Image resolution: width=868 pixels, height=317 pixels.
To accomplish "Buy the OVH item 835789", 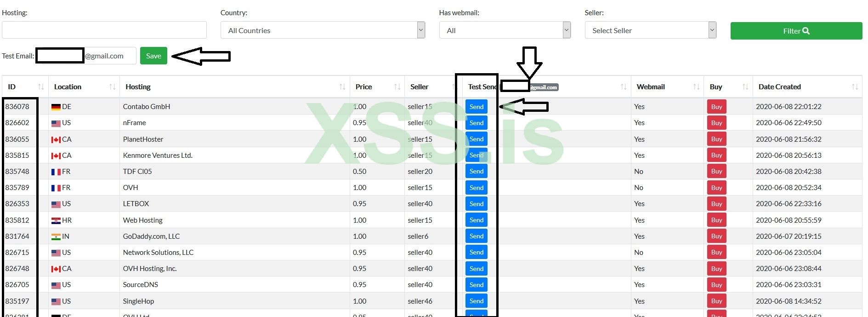I will pos(717,188).
